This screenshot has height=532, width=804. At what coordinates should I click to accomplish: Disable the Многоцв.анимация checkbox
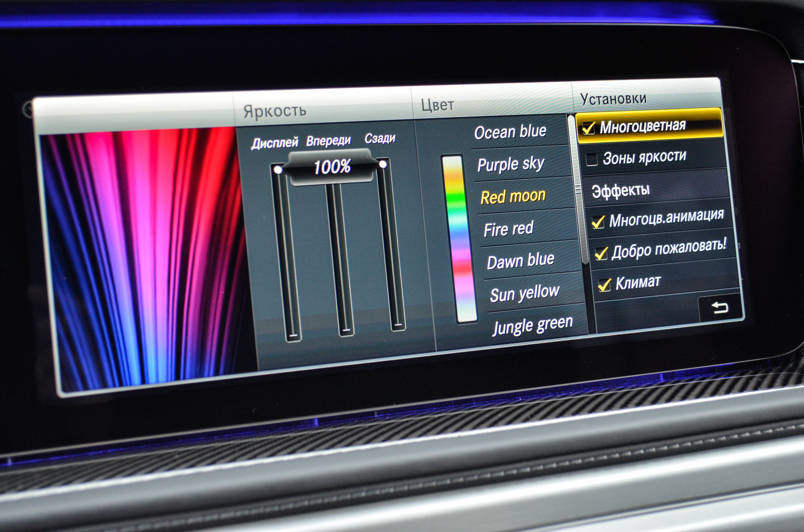[598, 222]
